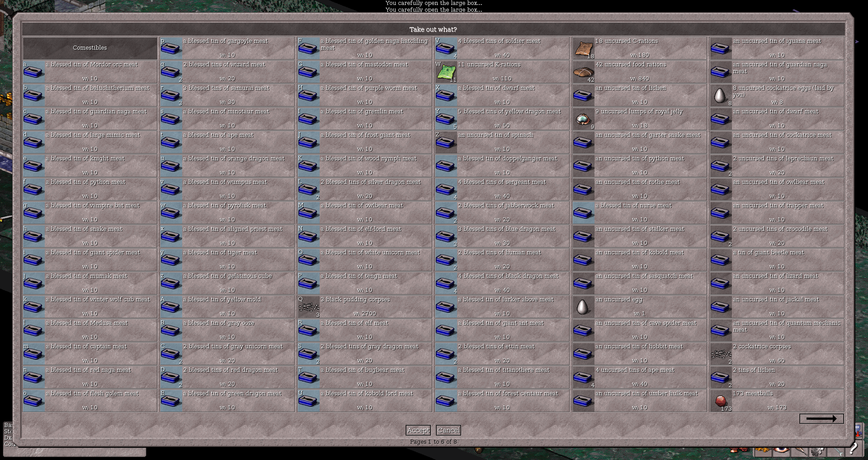The image size is (868, 460).
Task: Select the cockatrice eggs icon
Action: pos(721,95)
